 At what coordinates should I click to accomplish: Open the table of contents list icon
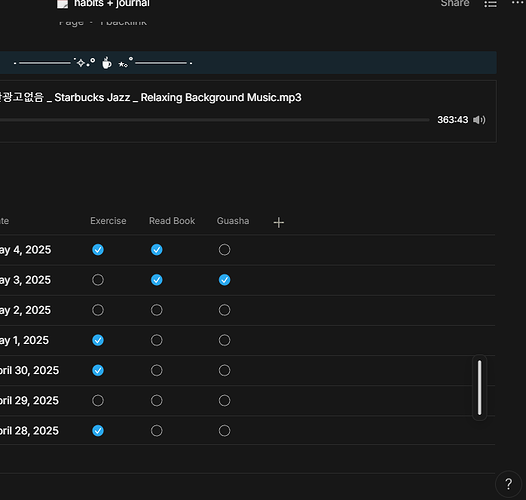click(490, 4)
